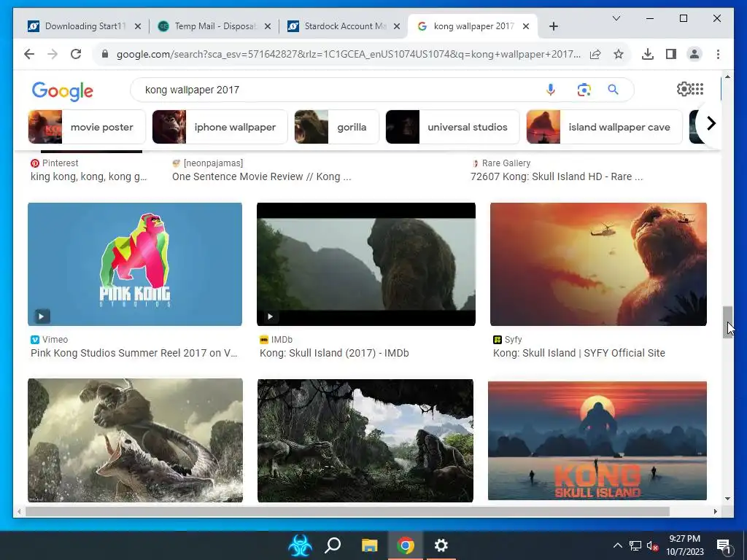Viewport: 747px width, 560px height.
Task: Switch to Temp Mail tab
Action: tap(214, 26)
